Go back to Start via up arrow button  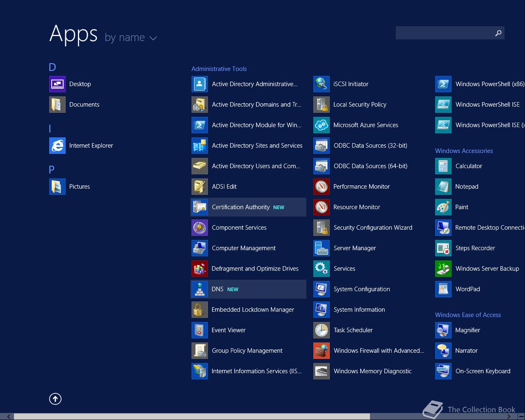click(x=55, y=399)
